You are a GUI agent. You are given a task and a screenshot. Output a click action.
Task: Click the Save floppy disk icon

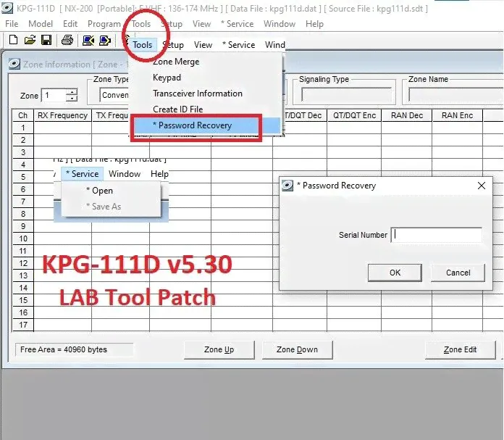(46, 40)
